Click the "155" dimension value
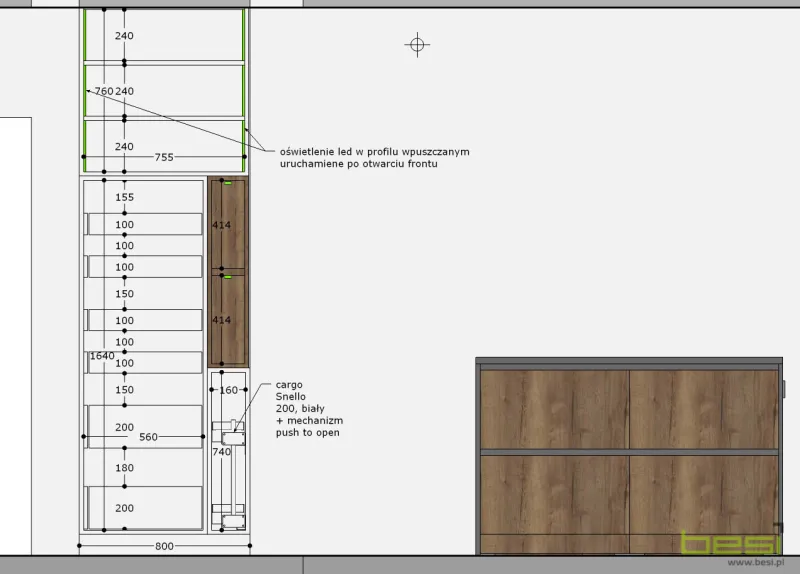Image resolution: width=800 pixels, height=574 pixels. (x=124, y=197)
